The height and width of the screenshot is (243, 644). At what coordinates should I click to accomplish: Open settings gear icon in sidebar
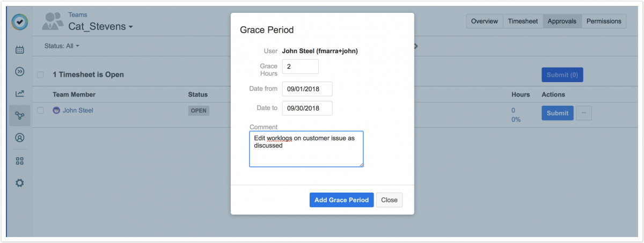tap(20, 183)
